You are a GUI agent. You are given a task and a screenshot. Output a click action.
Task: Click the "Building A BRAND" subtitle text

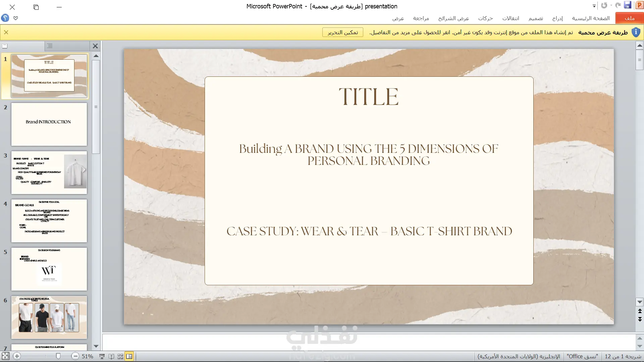pos(369,155)
